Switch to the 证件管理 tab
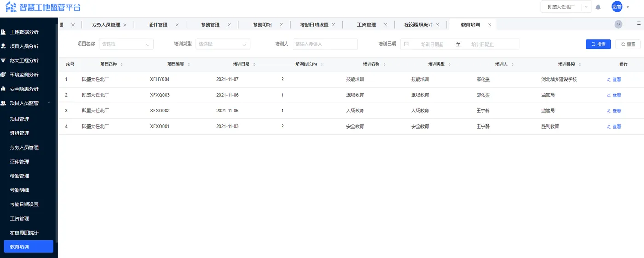The height and width of the screenshot is (258, 644). point(158,25)
